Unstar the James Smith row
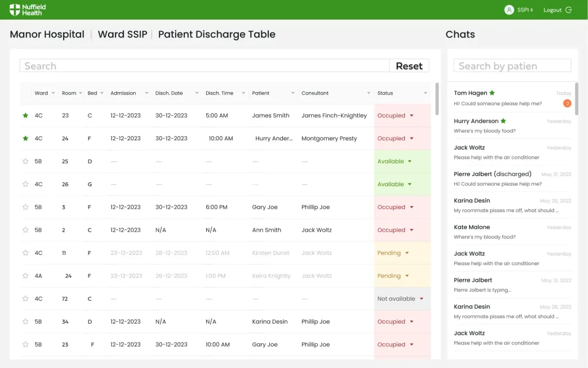The width and height of the screenshot is (588, 368). point(25,116)
